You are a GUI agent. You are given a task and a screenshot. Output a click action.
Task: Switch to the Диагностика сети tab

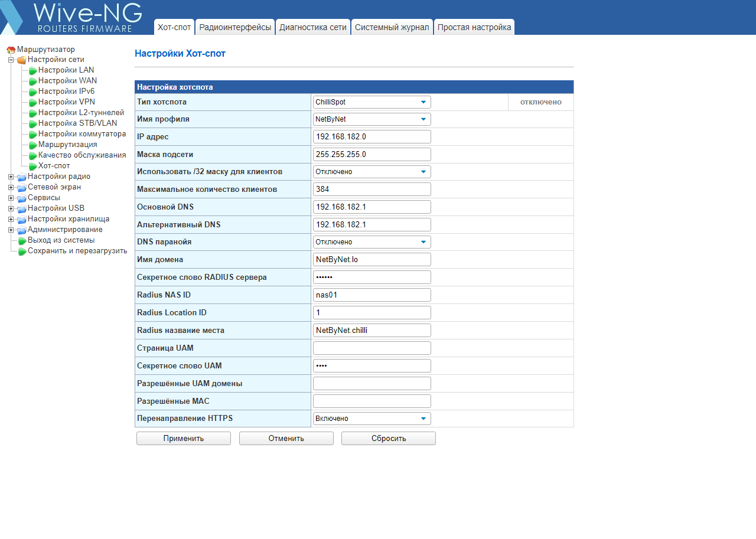(x=313, y=27)
